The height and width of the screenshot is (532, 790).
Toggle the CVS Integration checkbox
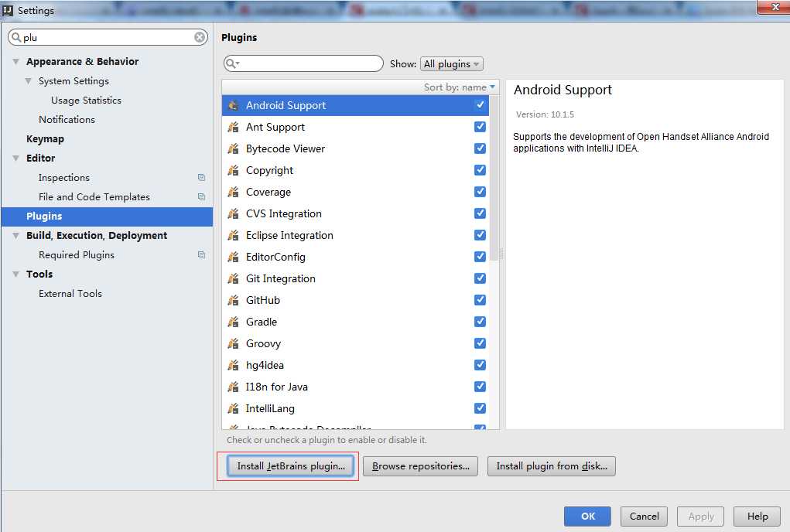point(480,213)
